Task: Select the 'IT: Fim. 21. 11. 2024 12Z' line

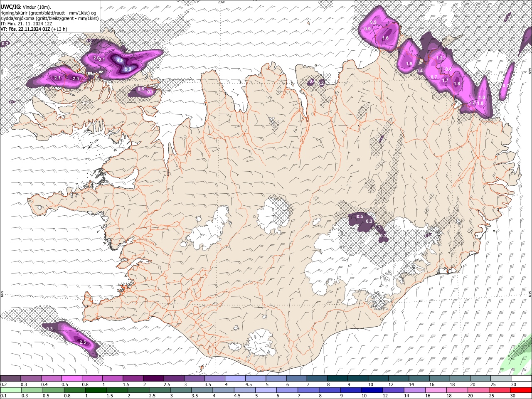Action: [26, 24]
